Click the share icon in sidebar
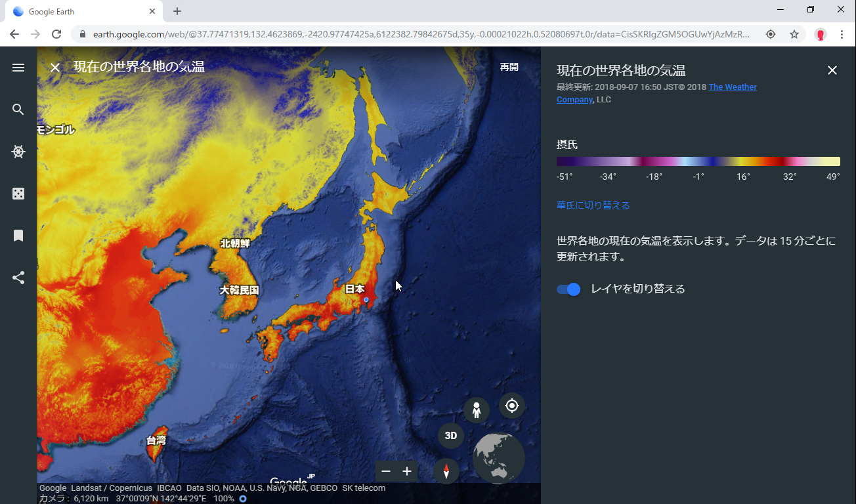This screenshot has height=504, width=856. click(x=18, y=278)
